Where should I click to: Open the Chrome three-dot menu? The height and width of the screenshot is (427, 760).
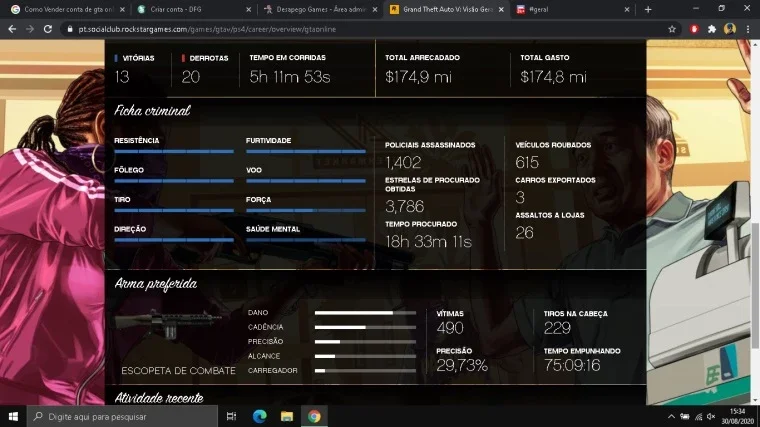coord(748,29)
